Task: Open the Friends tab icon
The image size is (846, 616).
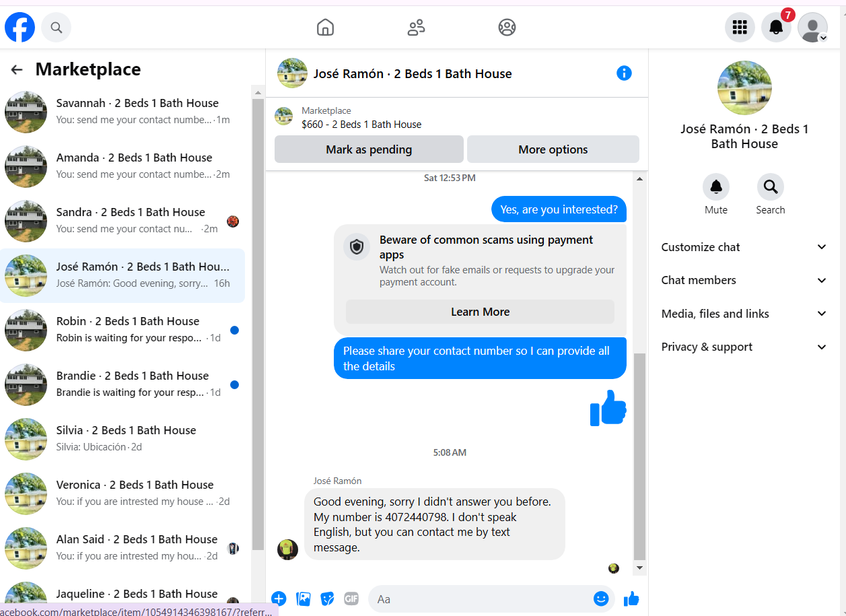Action: click(416, 28)
